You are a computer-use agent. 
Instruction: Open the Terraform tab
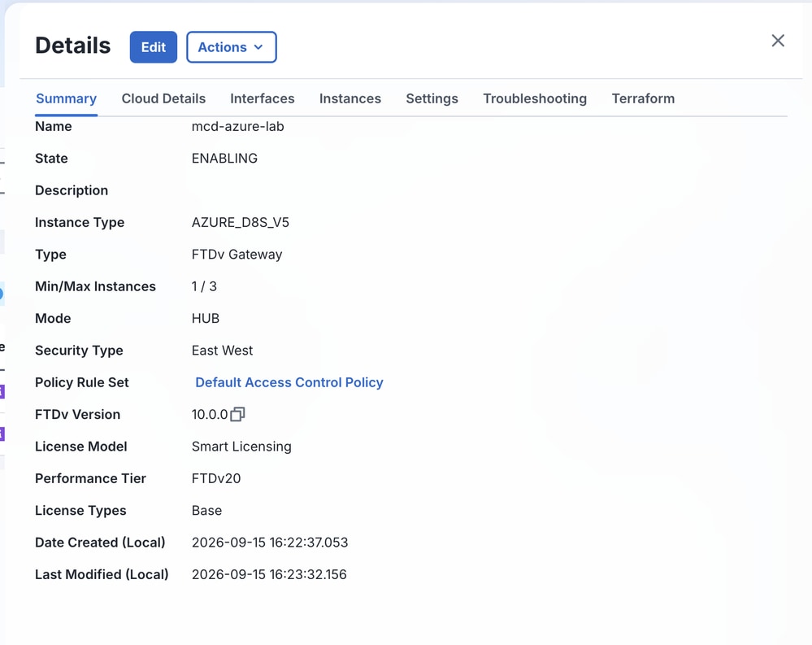[643, 98]
